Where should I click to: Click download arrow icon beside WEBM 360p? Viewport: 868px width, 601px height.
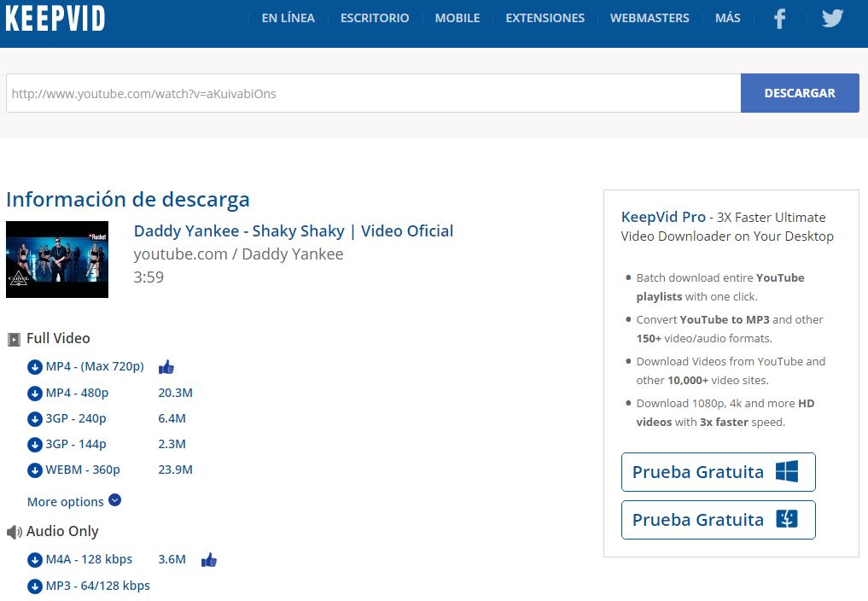pyautogui.click(x=35, y=470)
